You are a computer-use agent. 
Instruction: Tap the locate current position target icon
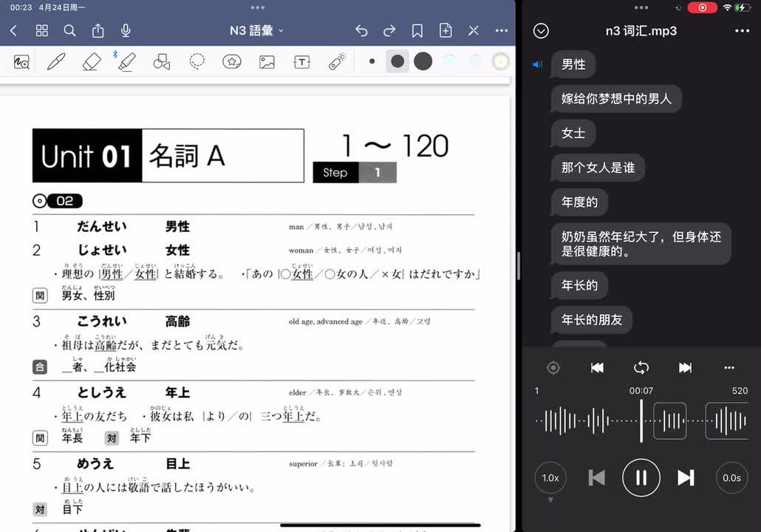(553, 367)
